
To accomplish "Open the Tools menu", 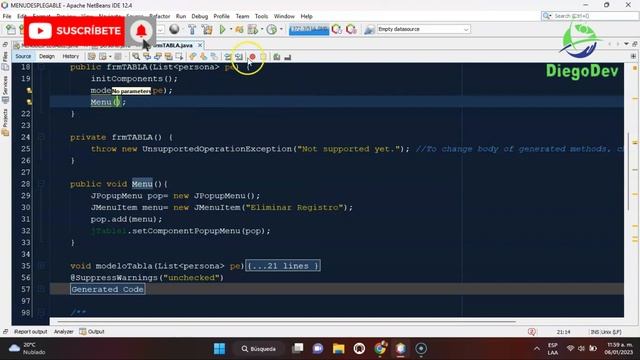I will [x=261, y=16].
